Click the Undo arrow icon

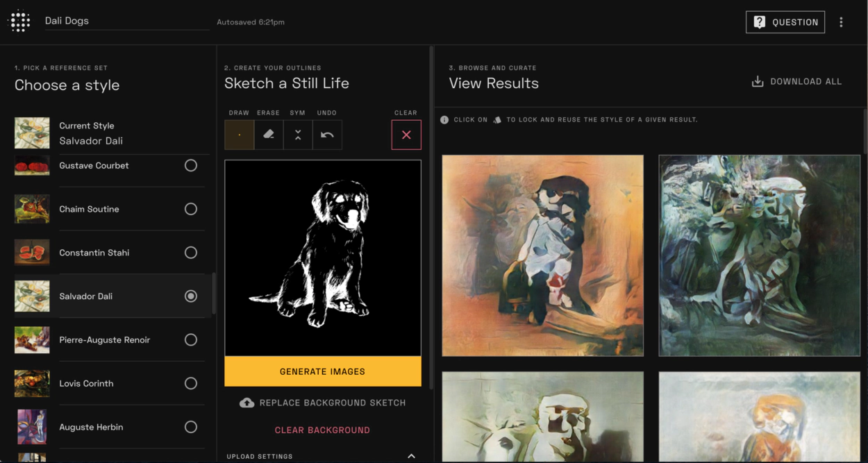327,135
